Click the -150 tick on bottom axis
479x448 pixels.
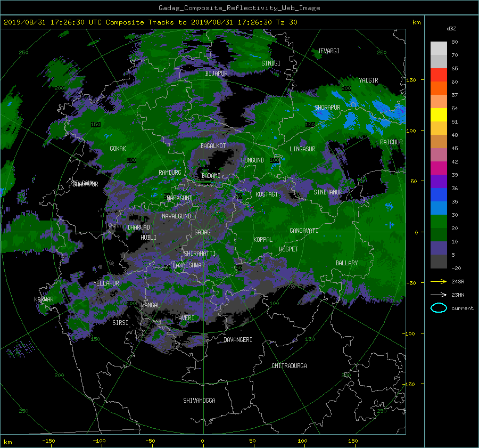coord(48,441)
